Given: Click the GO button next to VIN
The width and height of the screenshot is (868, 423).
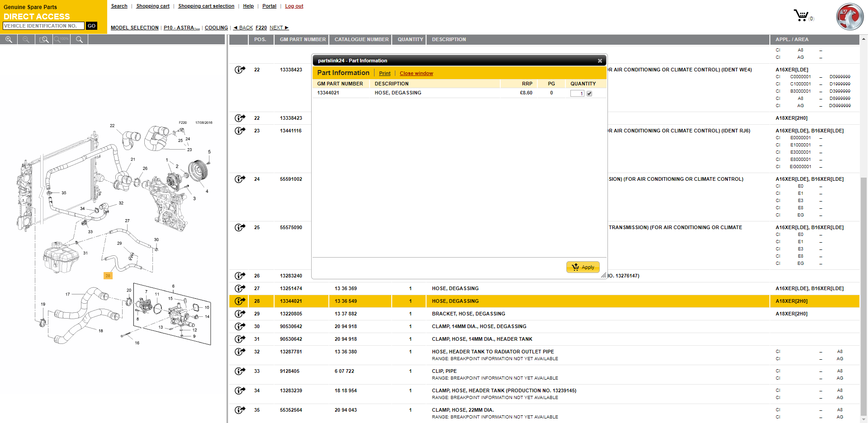Looking at the screenshot, I should coord(91,26).
